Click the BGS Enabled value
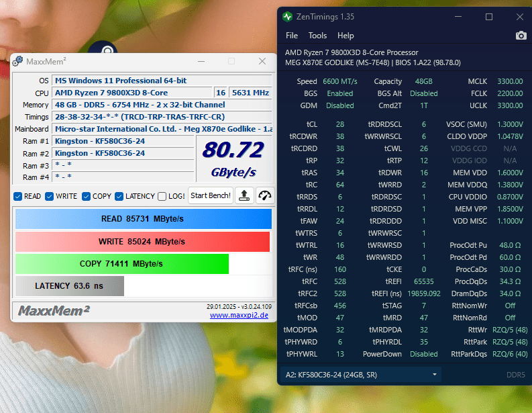 point(340,93)
